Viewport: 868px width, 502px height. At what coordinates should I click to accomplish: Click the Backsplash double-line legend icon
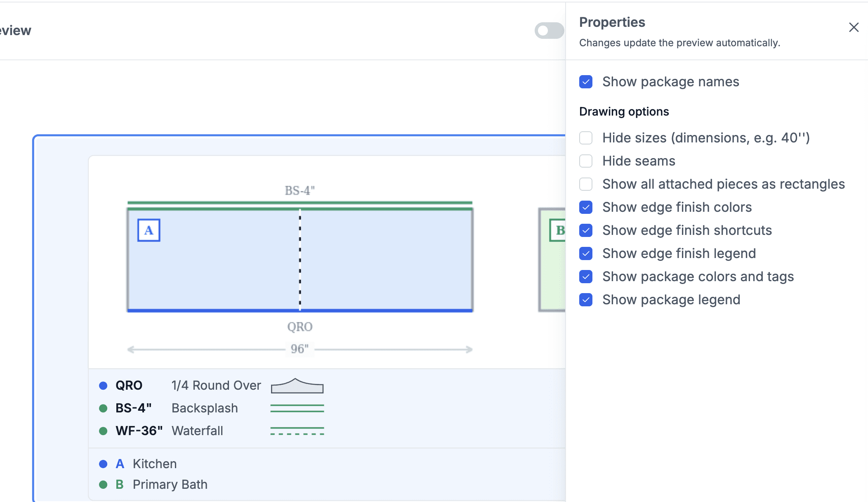pyautogui.click(x=297, y=408)
